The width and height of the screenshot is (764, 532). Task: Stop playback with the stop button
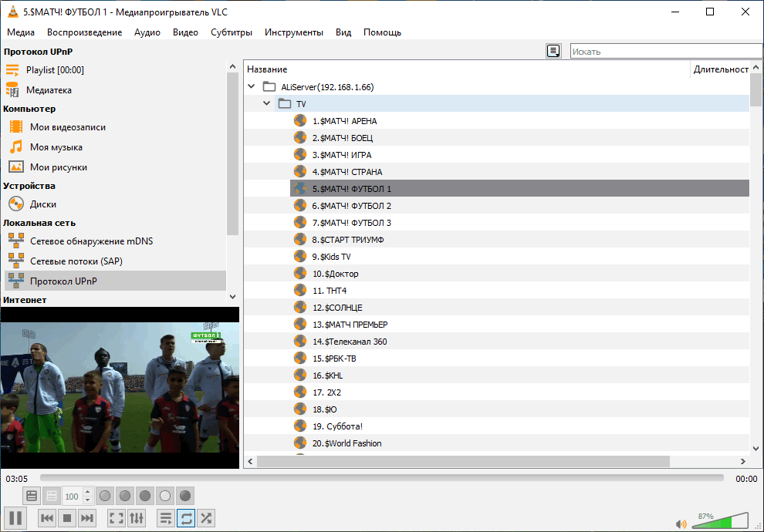click(x=67, y=518)
